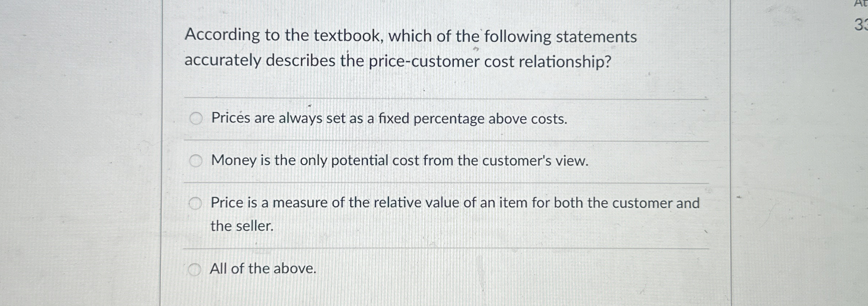Click the question number in the top right corner

[x=862, y=24]
